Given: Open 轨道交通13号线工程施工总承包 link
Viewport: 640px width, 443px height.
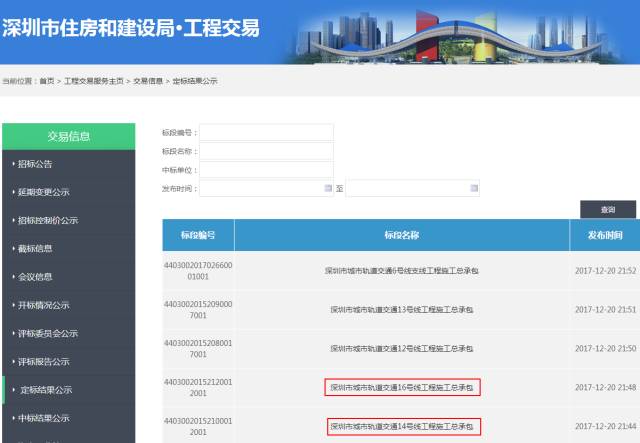Looking at the screenshot, I should pyautogui.click(x=402, y=309).
